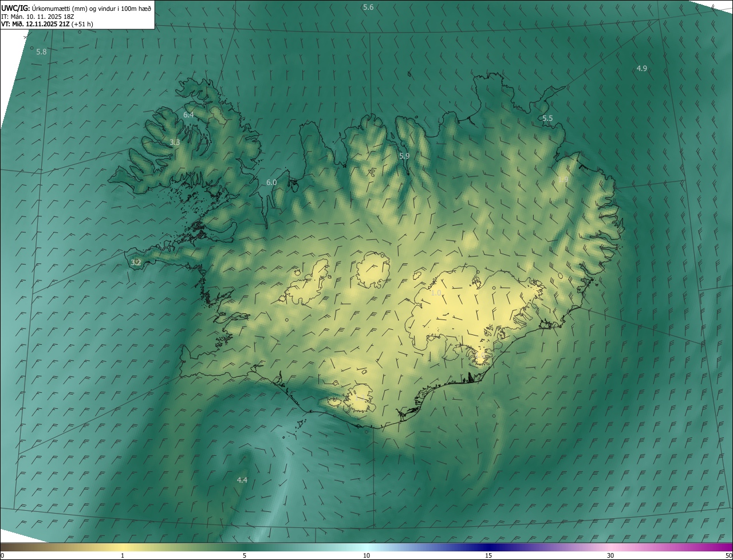Click the colorbar tick label 10
This screenshot has height=560, width=733.
[366, 555]
